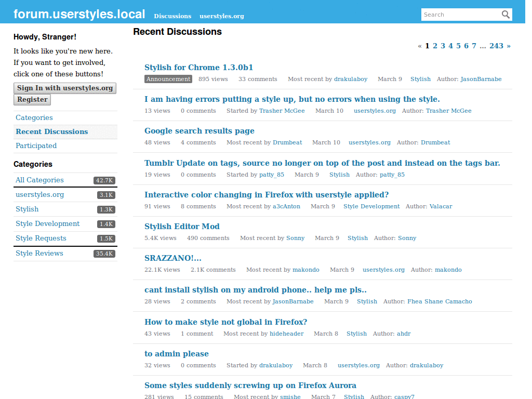This screenshot has height=399, width=532.
Task: Go to page 6 of discussions
Action: [466, 46]
